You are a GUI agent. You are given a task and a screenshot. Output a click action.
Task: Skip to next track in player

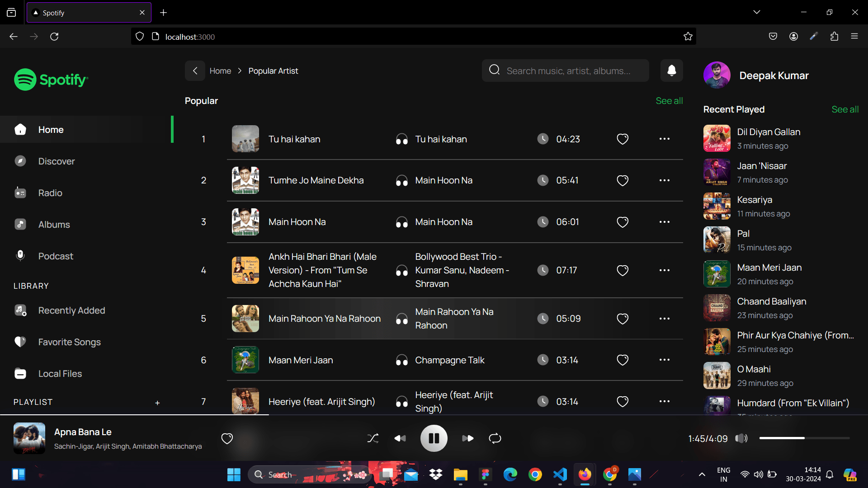tap(467, 438)
